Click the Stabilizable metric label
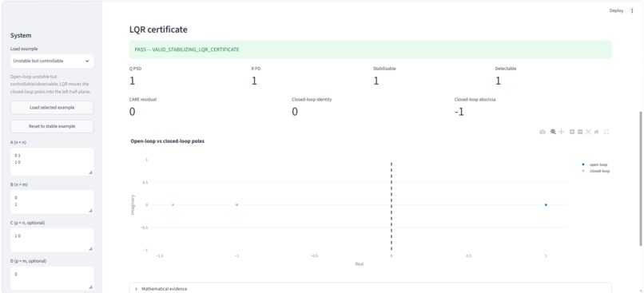 tap(384, 69)
